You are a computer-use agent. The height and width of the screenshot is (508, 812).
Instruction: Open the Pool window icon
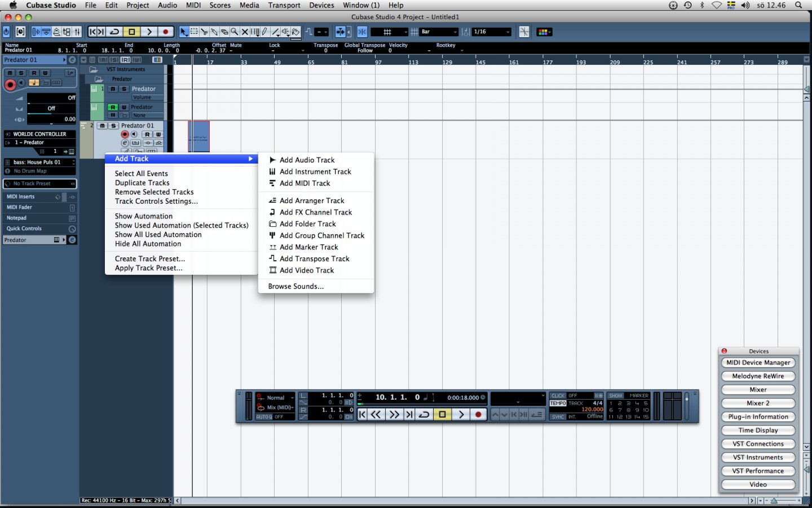[x=67, y=32]
